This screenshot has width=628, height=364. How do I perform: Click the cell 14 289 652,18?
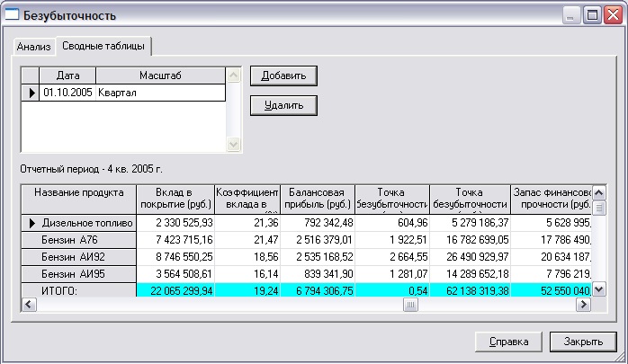point(471,274)
